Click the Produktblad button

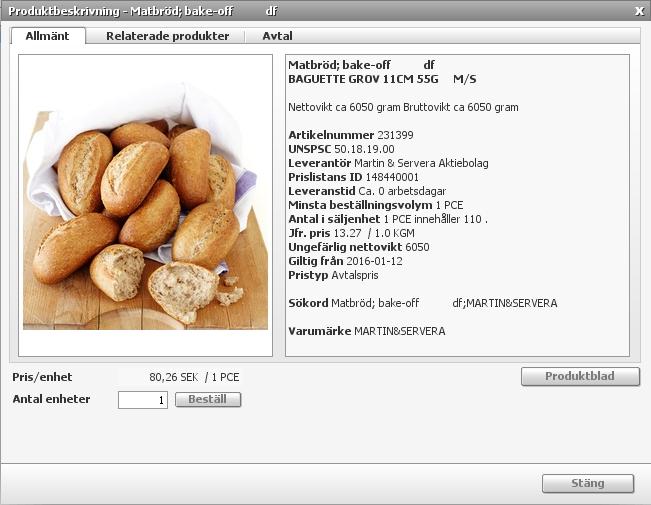[x=580, y=376]
